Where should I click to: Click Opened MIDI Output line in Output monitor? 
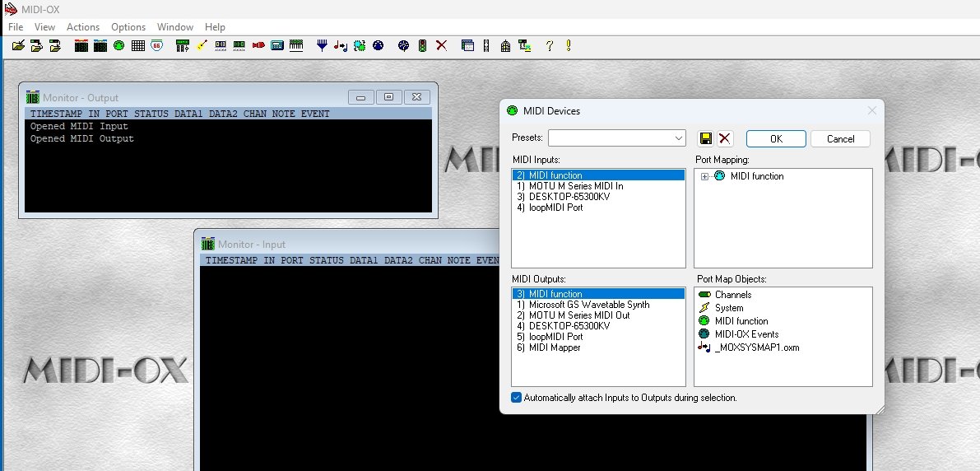[x=82, y=139]
